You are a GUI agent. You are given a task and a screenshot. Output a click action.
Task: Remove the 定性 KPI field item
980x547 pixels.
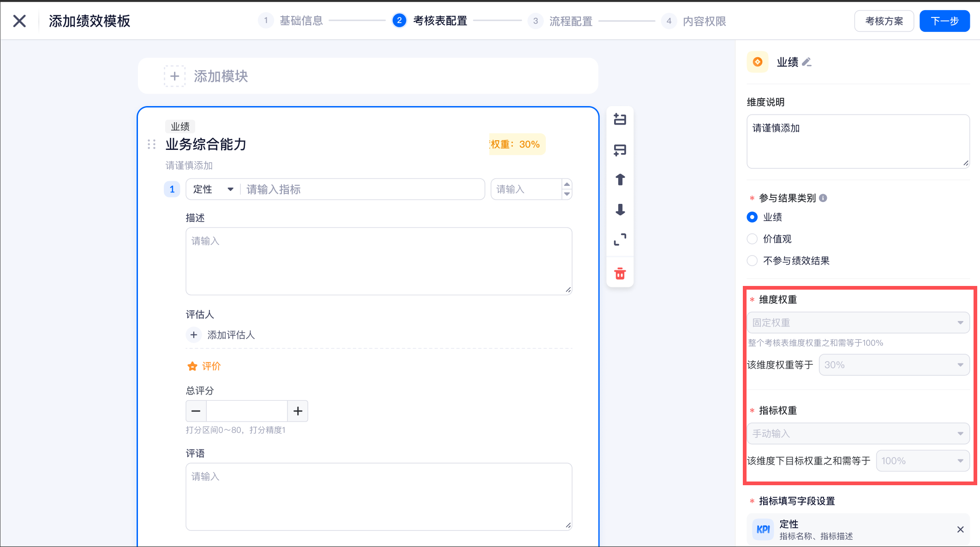pos(960,529)
